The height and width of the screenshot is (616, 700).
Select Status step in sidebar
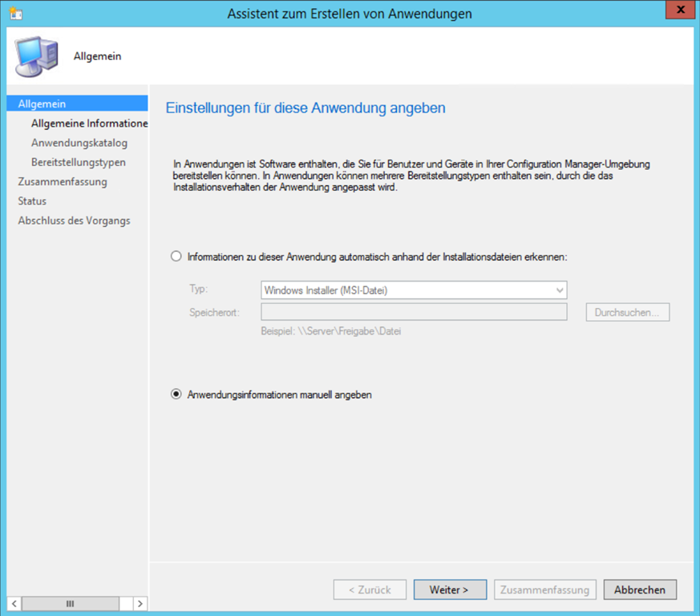click(32, 201)
